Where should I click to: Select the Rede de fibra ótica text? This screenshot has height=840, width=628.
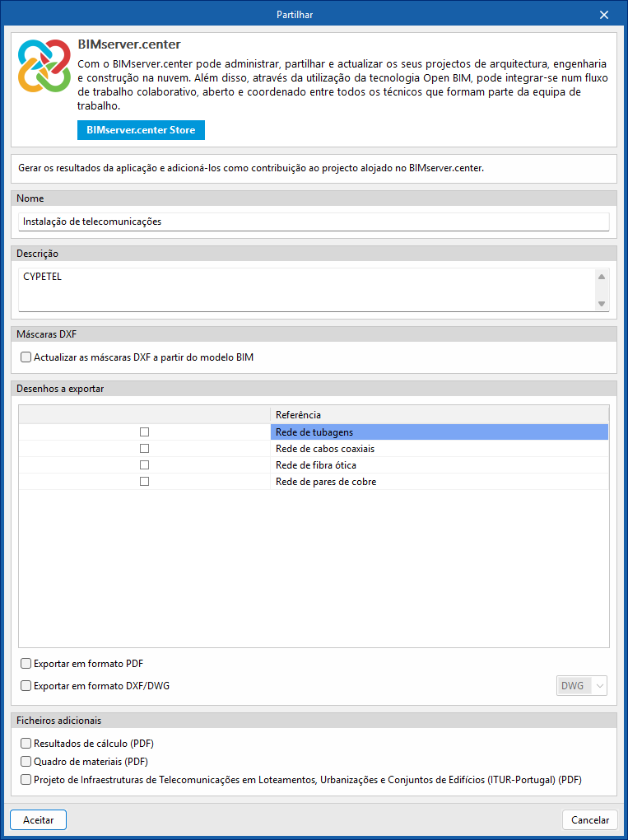316,465
